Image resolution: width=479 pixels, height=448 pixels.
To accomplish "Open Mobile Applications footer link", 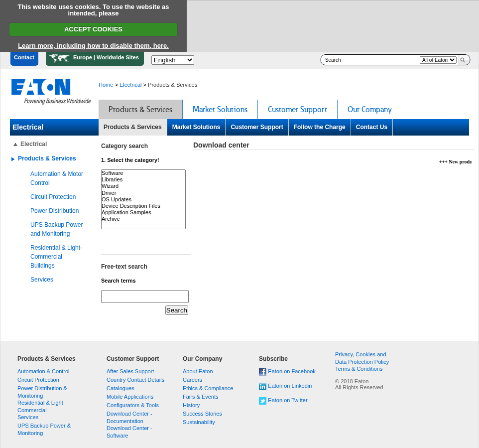I will tap(130, 397).
